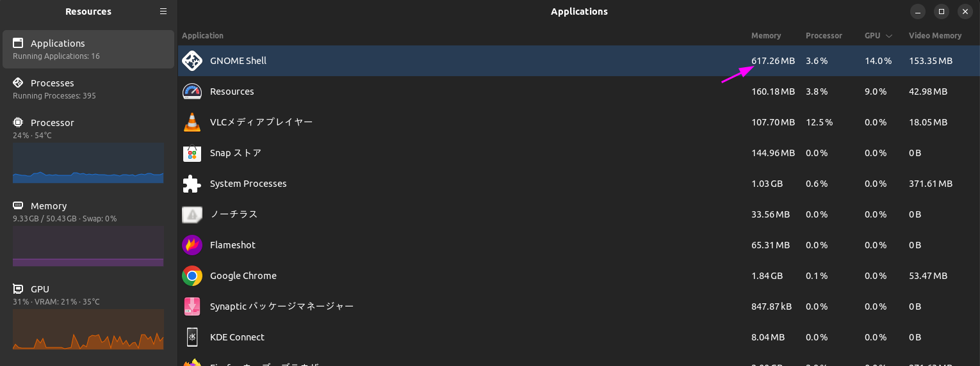Select the System Processes row
Viewport: 980px width, 366px height.
tap(579, 184)
